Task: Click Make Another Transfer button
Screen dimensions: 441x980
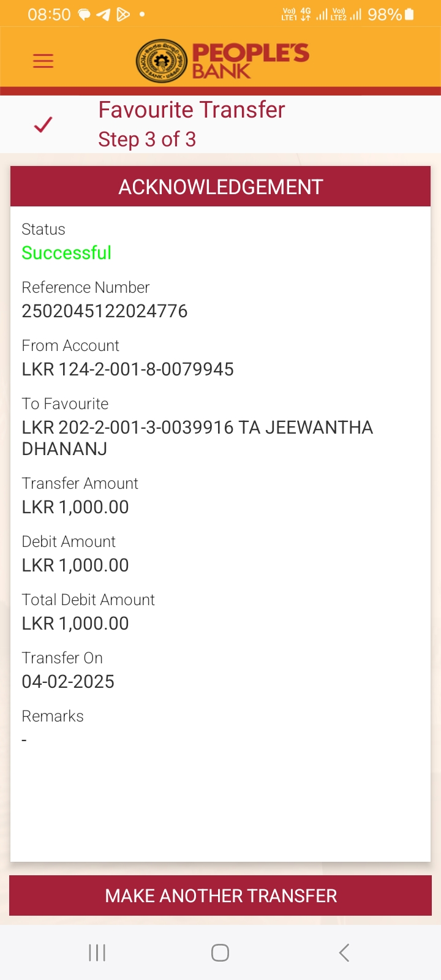Action: pos(221,895)
